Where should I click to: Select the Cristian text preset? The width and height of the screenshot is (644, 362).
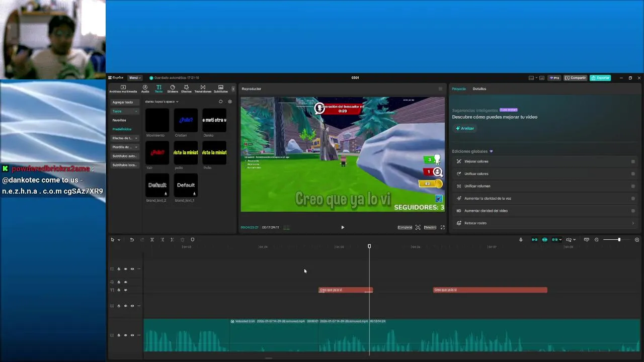pyautogui.click(x=186, y=120)
